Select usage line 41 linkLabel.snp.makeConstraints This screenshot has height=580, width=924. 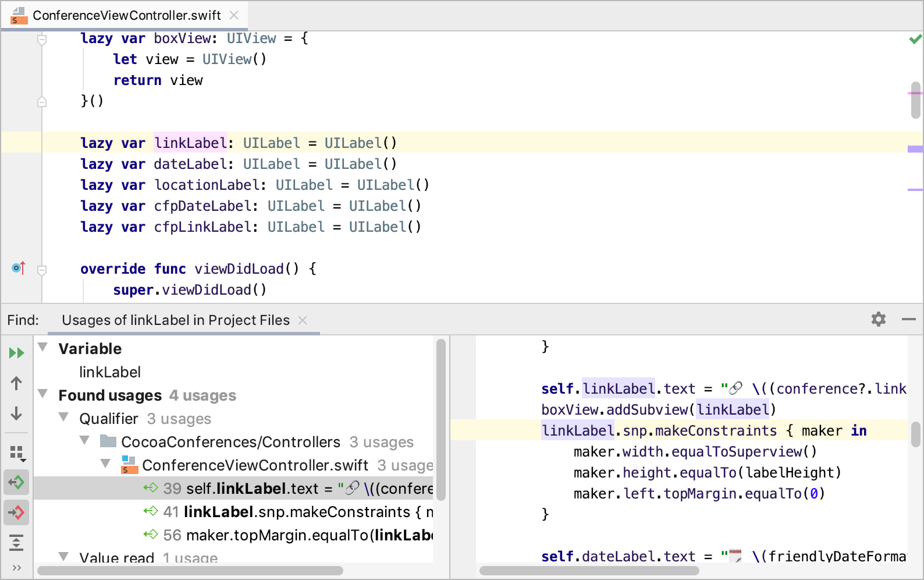click(x=233, y=511)
